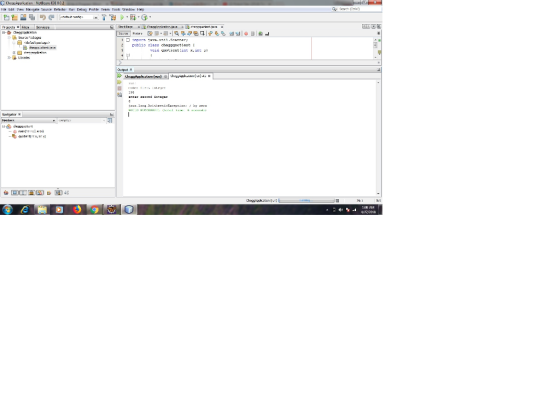Click the History button in the editor toolbar
This screenshot has height=420, width=560.
pyautogui.click(x=138, y=34)
